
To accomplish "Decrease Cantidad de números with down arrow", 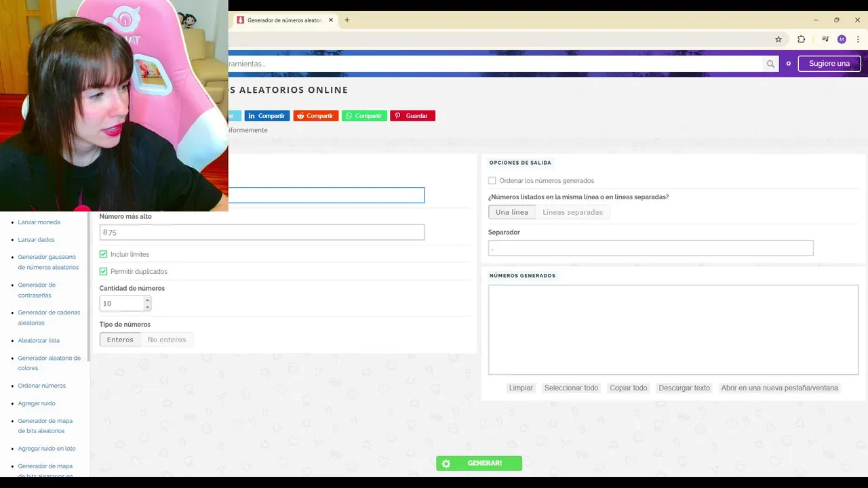I will (147, 307).
